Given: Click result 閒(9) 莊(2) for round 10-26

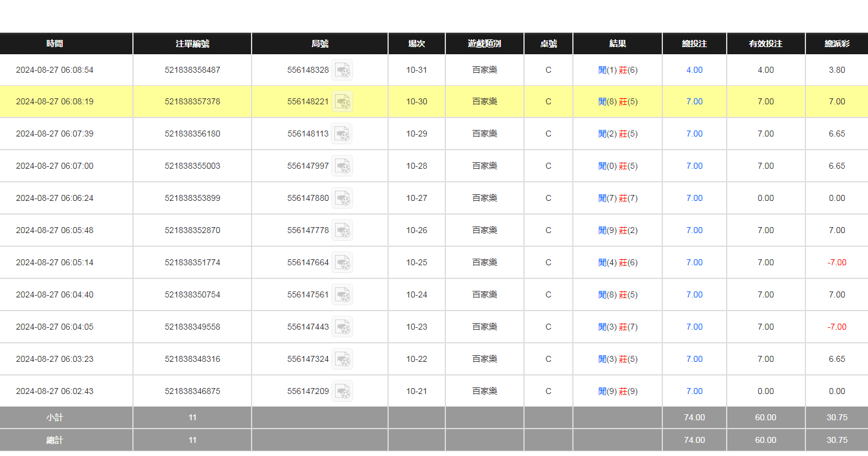Looking at the screenshot, I should (x=618, y=231).
